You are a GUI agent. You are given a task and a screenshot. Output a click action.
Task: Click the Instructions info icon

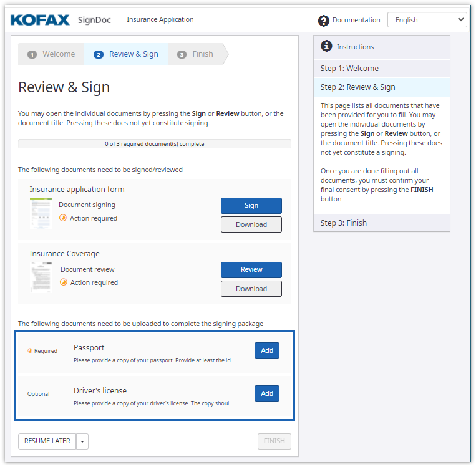(x=326, y=46)
